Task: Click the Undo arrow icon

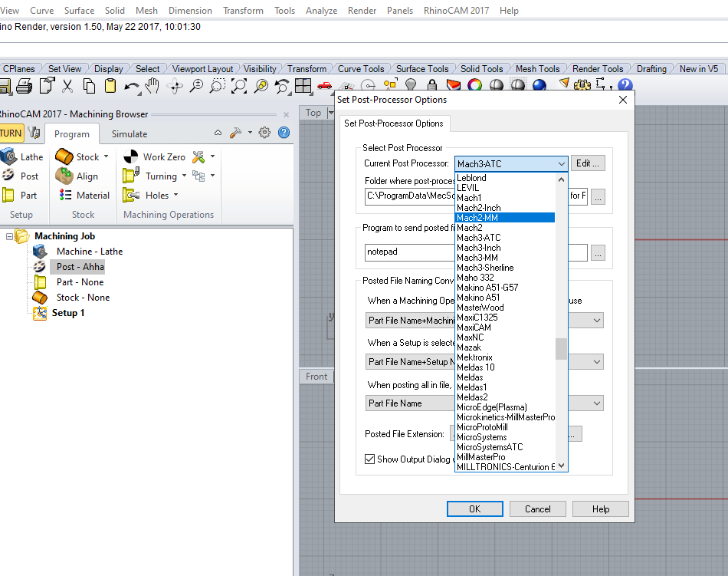Action: [x=132, y=87]
